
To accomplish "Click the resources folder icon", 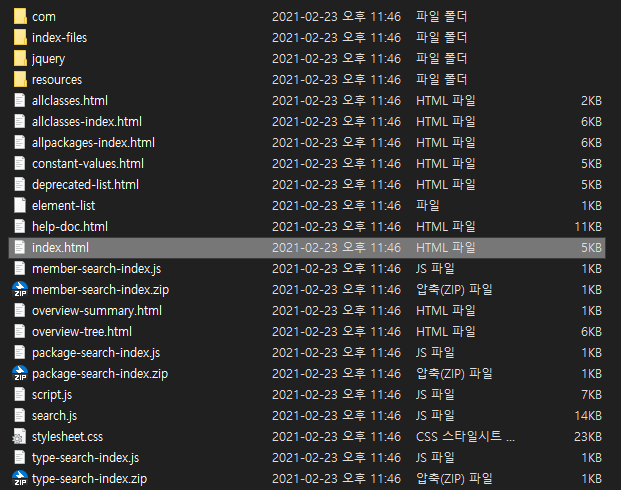I will [x=20, y=80].
